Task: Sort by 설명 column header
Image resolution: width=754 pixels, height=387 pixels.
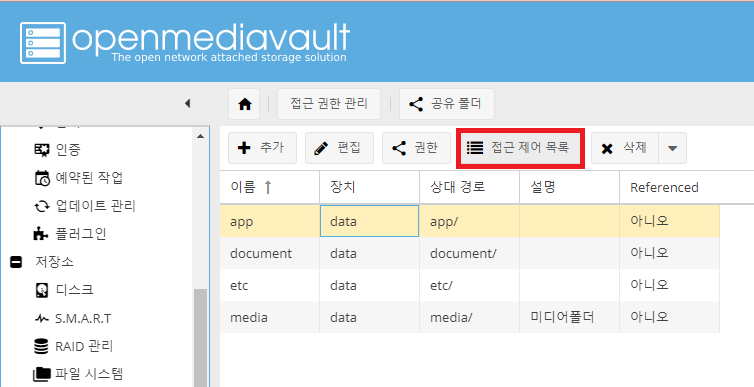Action: pyautogui.click(x=569, y=187)
